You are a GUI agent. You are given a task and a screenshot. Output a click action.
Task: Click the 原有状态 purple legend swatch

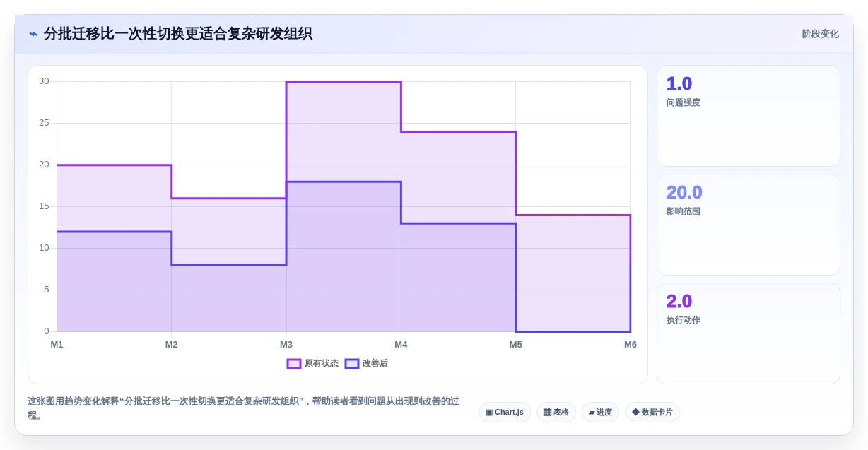point(294,364)
